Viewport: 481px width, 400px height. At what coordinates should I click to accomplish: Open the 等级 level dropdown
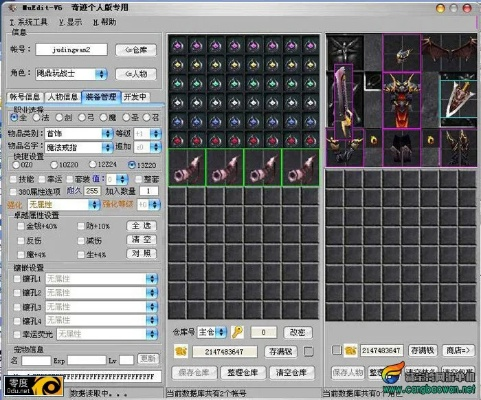155,134
